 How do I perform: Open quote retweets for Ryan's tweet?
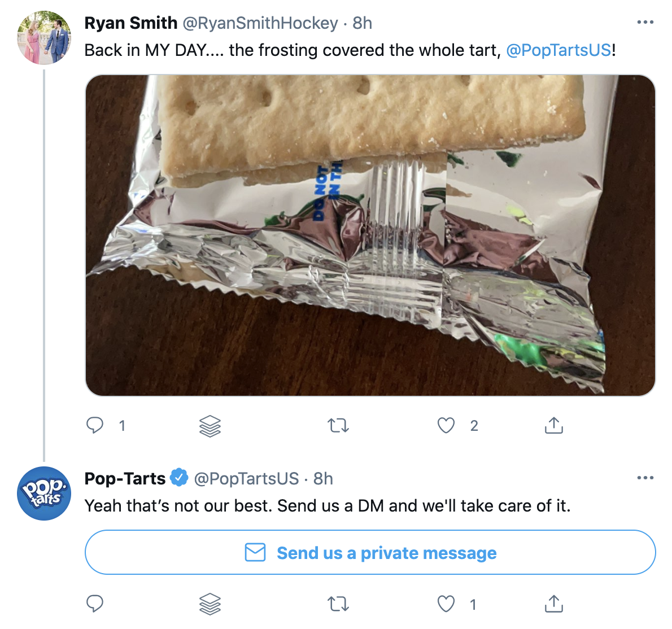click(210, 426)
